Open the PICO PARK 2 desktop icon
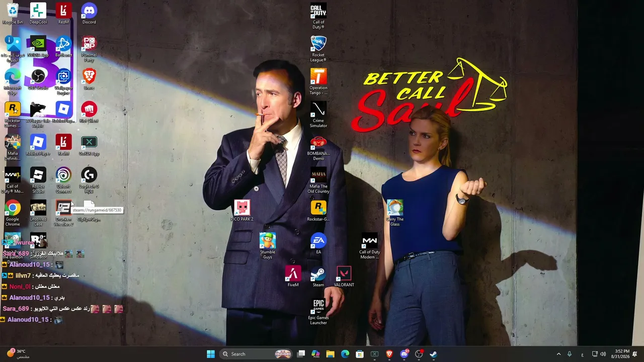 tap(242, 211)
